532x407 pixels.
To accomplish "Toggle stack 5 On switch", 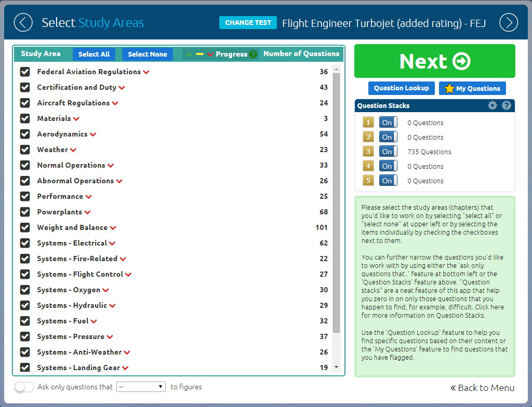I will click(388, 181).
